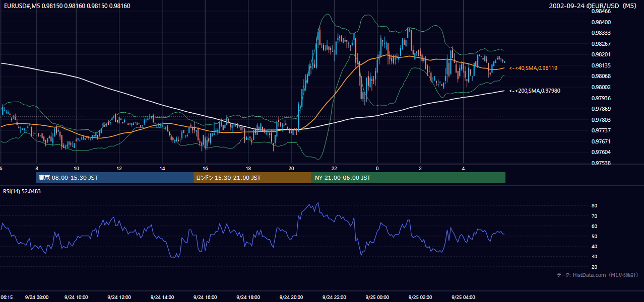Click price axis label 0.98201
This screenshot has width=644, height=302.
tap(602, 54)
